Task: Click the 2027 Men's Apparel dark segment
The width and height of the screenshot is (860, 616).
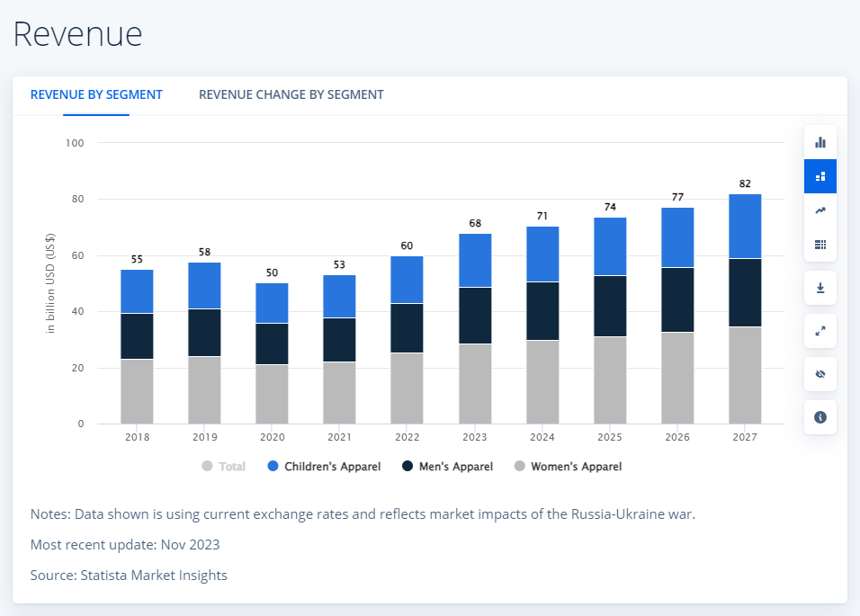Action: (745, 292)
